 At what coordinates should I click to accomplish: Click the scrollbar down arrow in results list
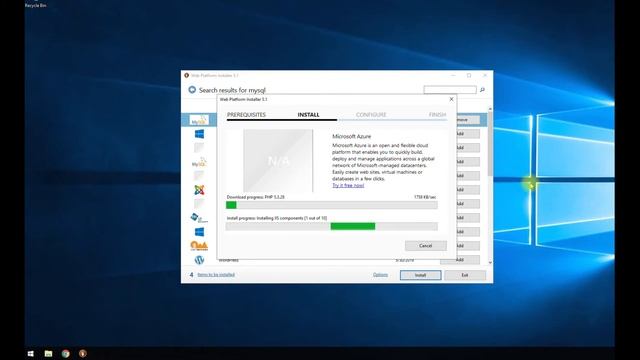coord(490,262)
